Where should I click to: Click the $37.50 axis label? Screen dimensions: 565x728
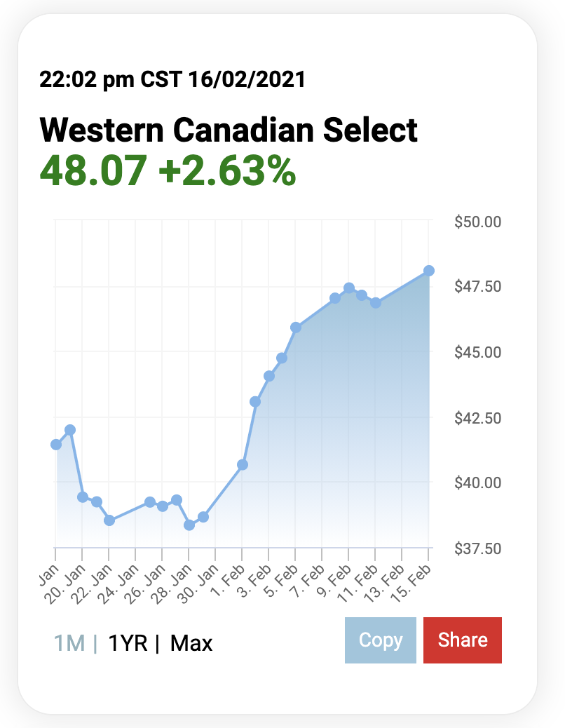478,548
